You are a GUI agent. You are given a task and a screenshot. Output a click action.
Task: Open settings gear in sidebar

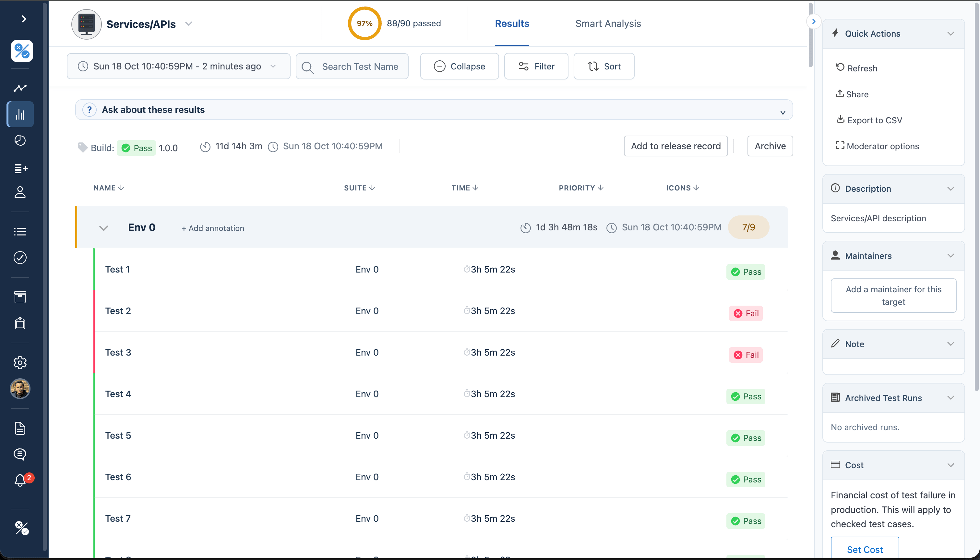click(20, 363)
